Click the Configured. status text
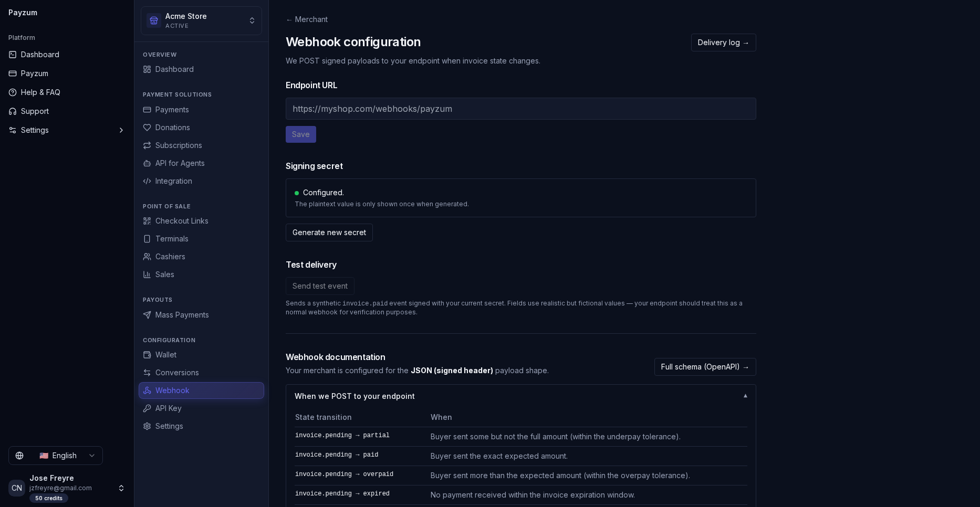This screenshot has width=980, height=507. [x=324, y=193]
